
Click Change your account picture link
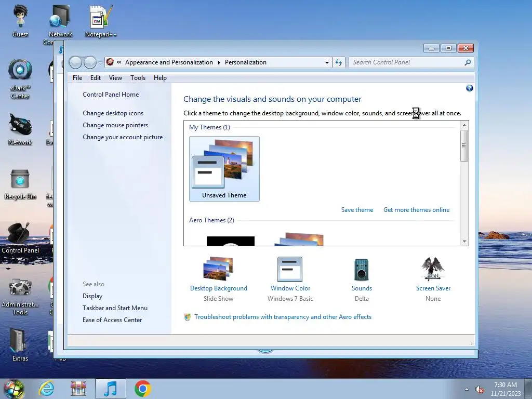click(x=123, y=137)
